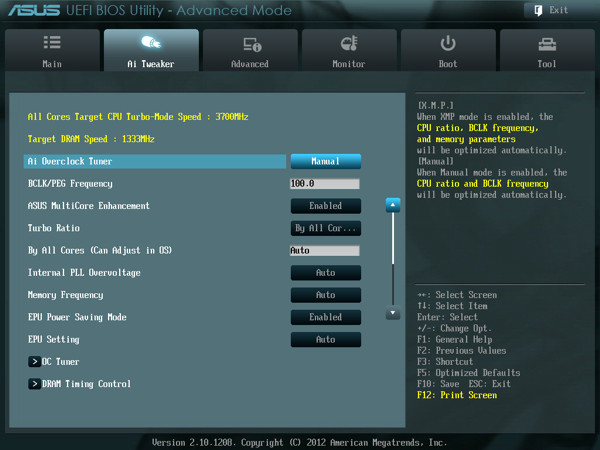This screenshot has width=600, height=450.
Task: Open the Turbo Ratio By All Cores dropdown
Action: coord(326,228)
